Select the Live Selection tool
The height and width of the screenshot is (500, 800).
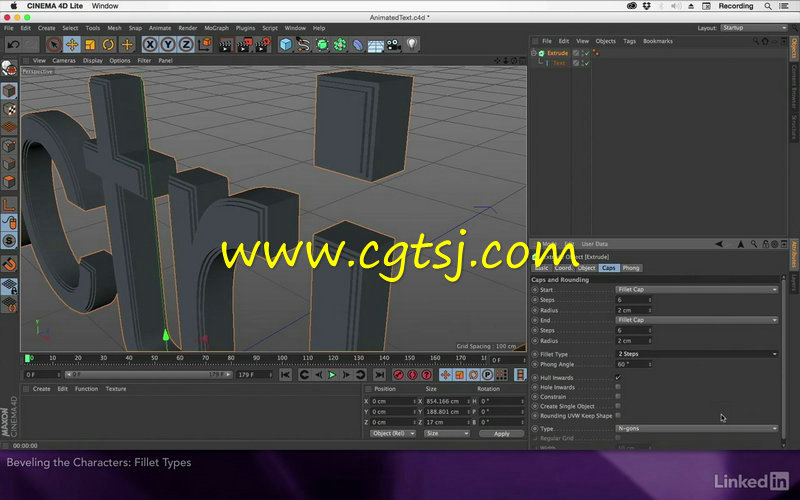54,44
